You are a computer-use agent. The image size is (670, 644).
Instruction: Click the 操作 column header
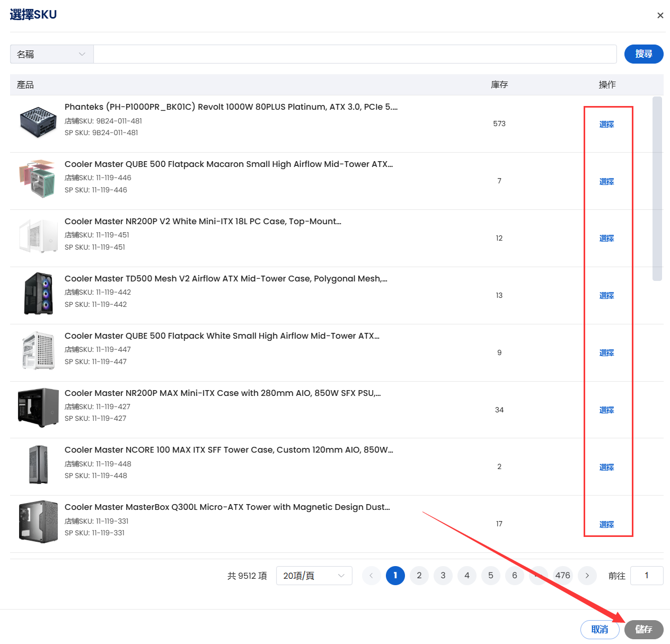[x=607, y=85]
